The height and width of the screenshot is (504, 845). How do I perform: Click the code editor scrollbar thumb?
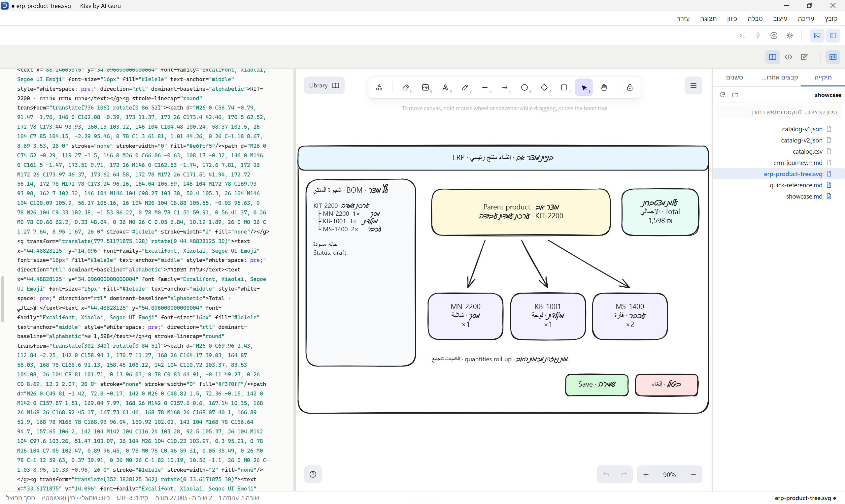point(3,299)
